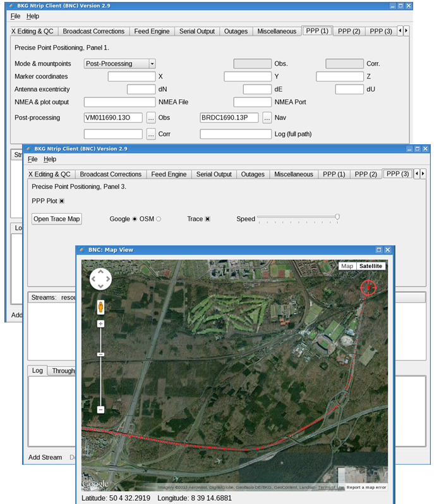Zoom out with the map minus button
Image resolution: width=434 pixels, height=504 pixels.
coord(101,410)
